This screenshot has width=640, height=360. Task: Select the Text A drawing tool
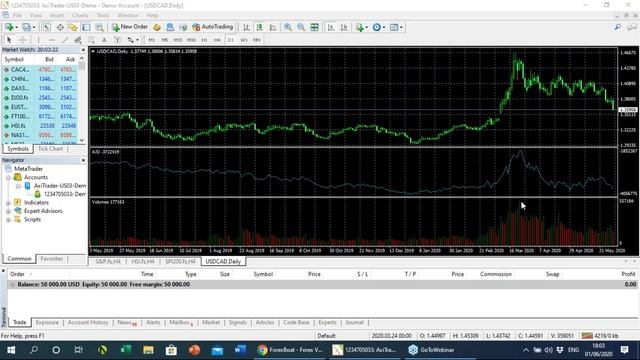coord(104,40)
